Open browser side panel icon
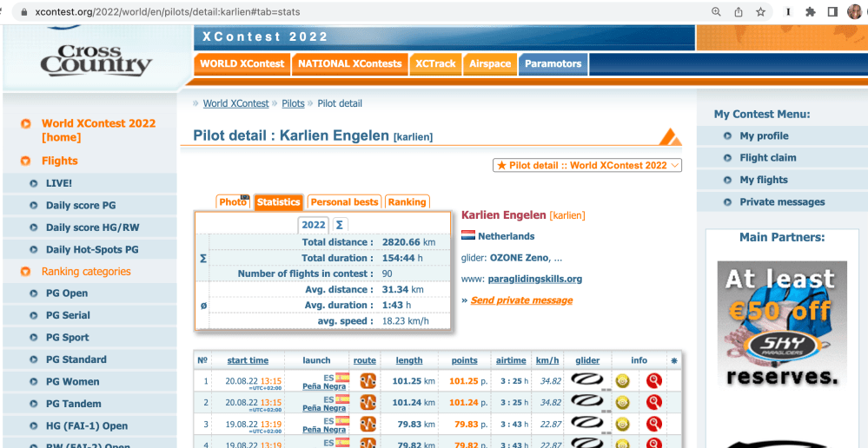 (832, 12)
